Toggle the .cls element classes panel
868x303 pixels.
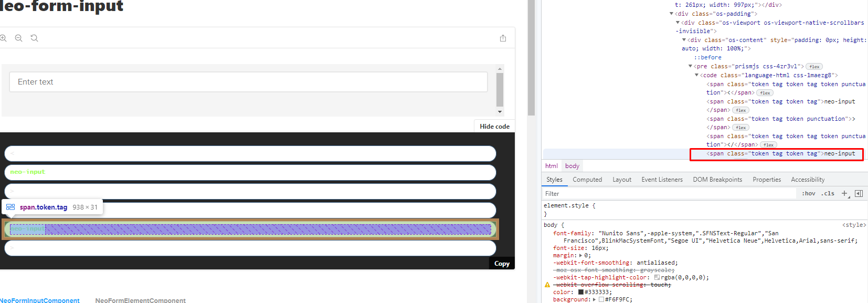[x=828, y=193]
